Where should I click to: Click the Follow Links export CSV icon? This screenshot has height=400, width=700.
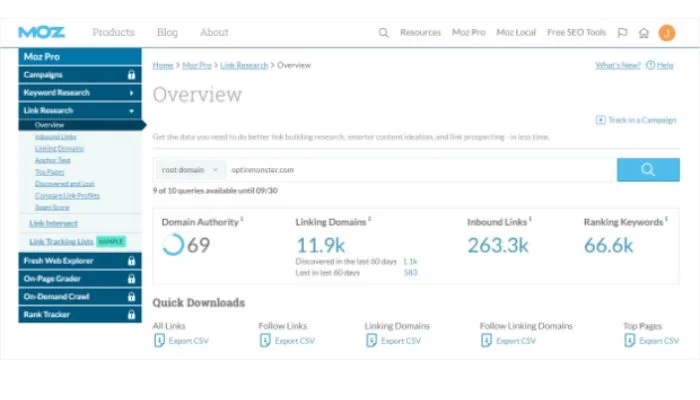point(265,341)
